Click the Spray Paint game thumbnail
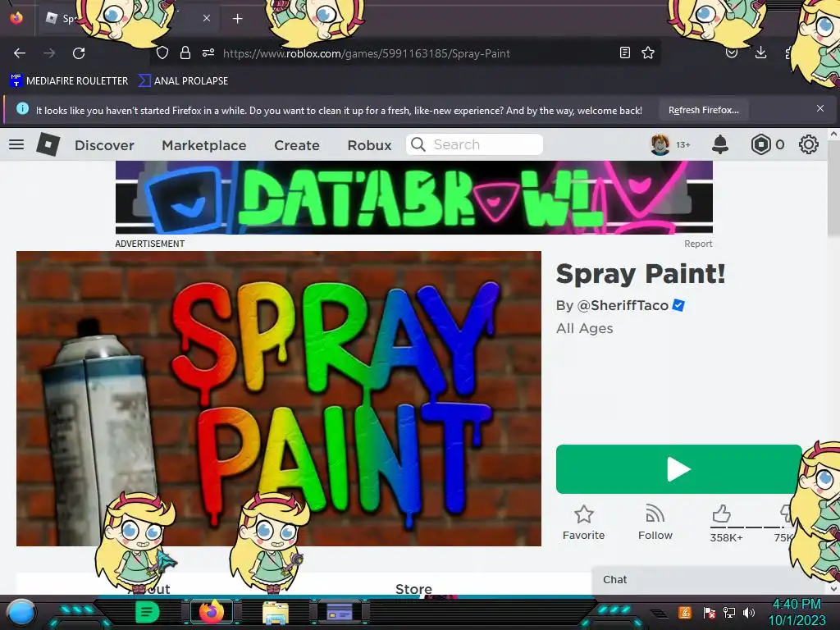Screen dimensions: 840x630 click(x=279, y=399)
